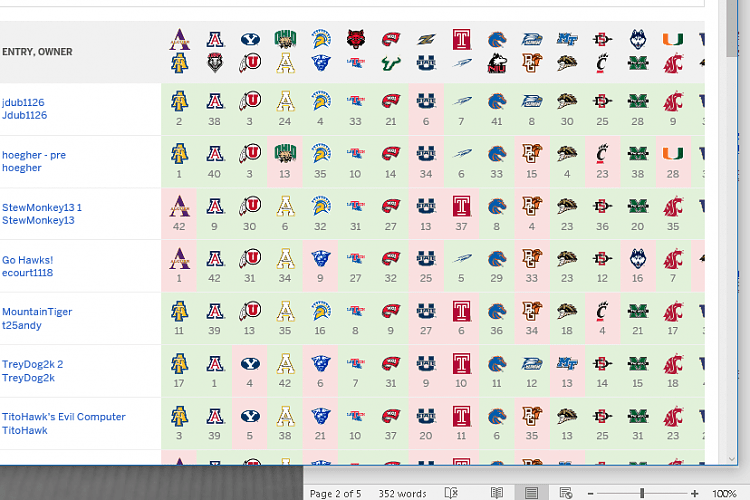The height and width of the screenshot is (500, 750).
Task: Open zoom dialog via 100% level
Action: coord(724,493)
